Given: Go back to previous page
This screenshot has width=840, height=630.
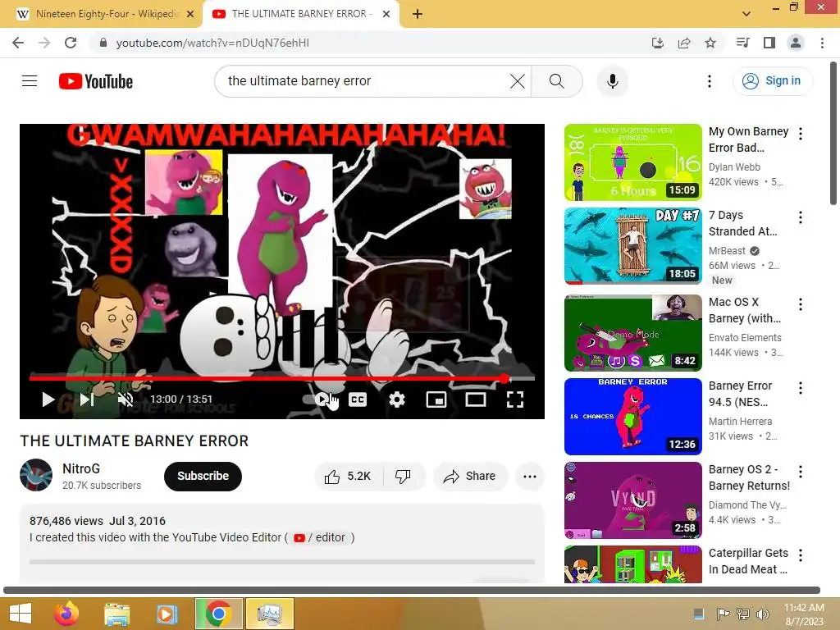Looking at the screenshot, I should pos(18,43).
